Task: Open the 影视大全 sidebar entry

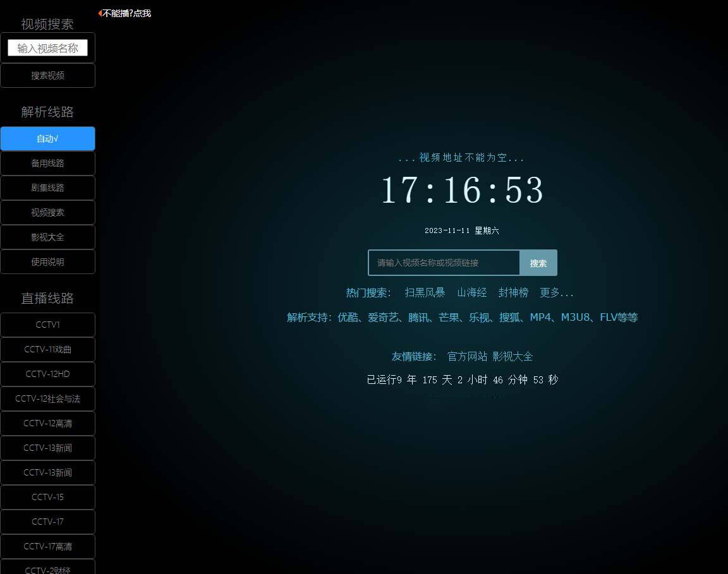Action: point(47,237)
